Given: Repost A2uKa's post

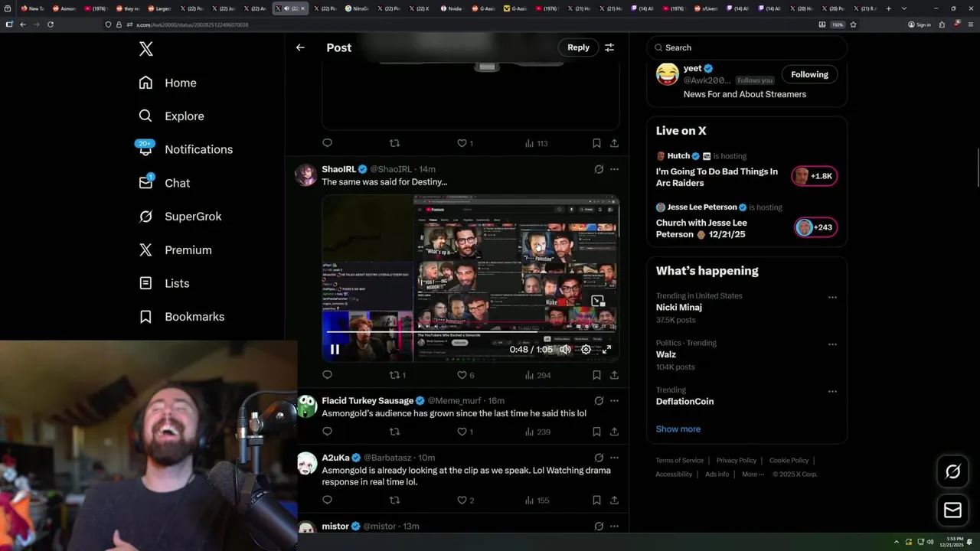Looking at the screenshot, I should click(394, 500).
